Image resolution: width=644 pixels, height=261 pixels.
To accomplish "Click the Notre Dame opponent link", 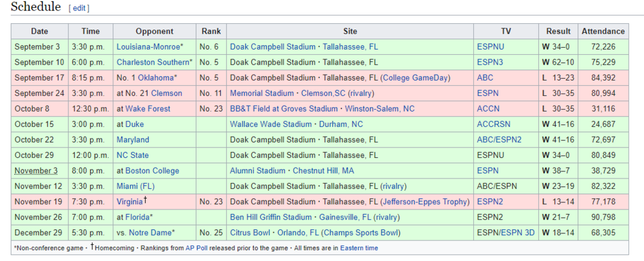I will 150,233.
